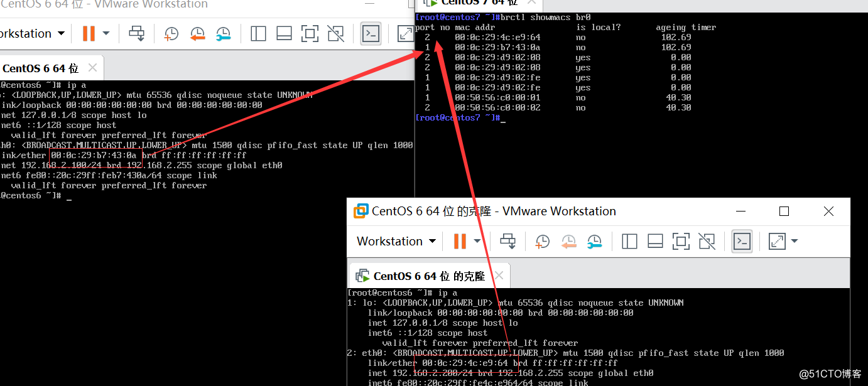868x386 pixels.
Task: Click 'brctl showmacs br0' command text
Action: [x=546, y=17]
